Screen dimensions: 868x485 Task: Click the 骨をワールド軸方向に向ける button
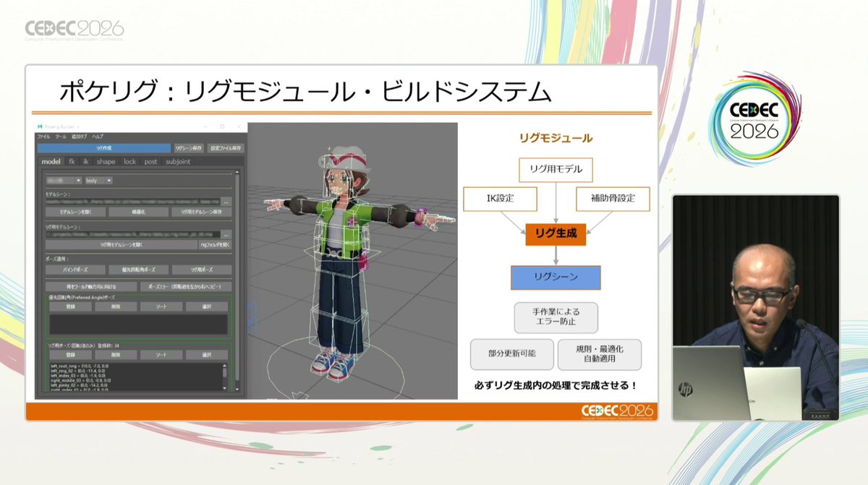click(x=91, y=286)
